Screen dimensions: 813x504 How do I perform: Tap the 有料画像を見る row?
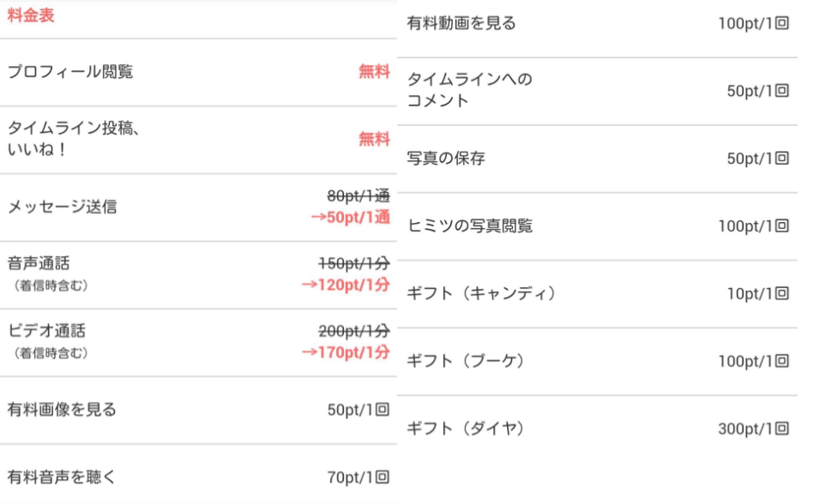tap(62, 410)
